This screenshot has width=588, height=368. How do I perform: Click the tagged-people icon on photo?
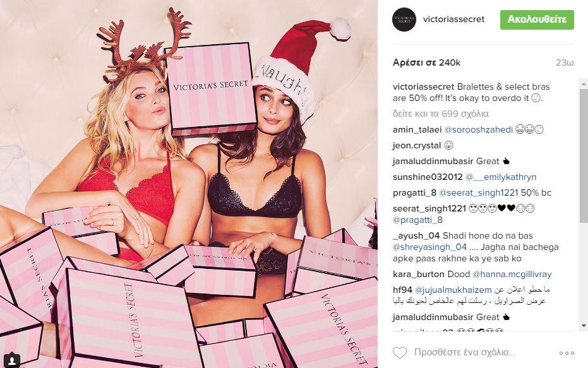pos(12,360)
